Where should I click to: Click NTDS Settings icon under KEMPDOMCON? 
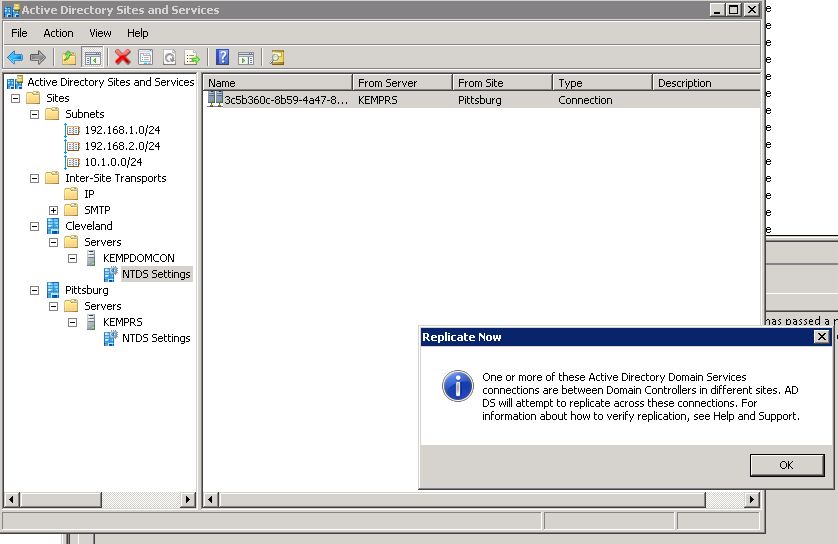(111, 274)
